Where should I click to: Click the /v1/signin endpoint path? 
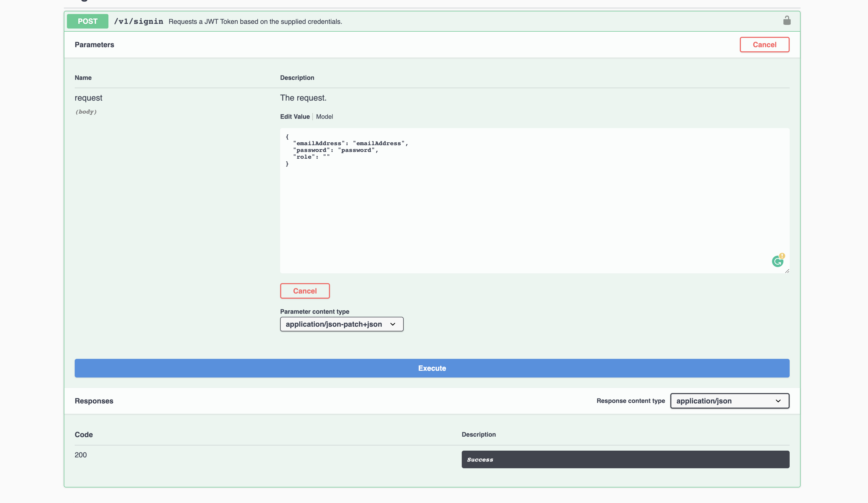(x=139, y=21)
